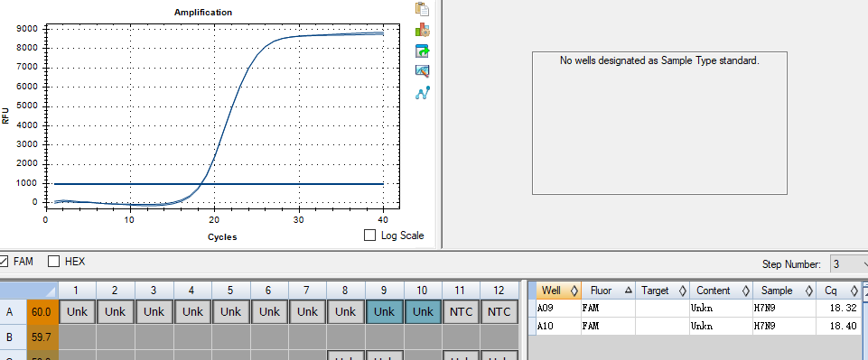This screenshot has height=360, width=868.
Task: Uncheck the FAM fluorophore checkbox
Action: (4, 261)
